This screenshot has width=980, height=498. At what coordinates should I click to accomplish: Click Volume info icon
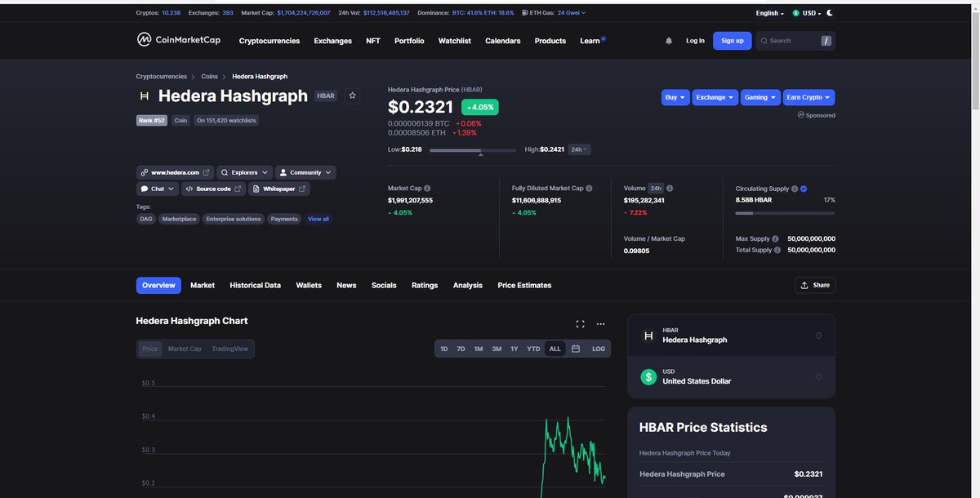[670, 189]
